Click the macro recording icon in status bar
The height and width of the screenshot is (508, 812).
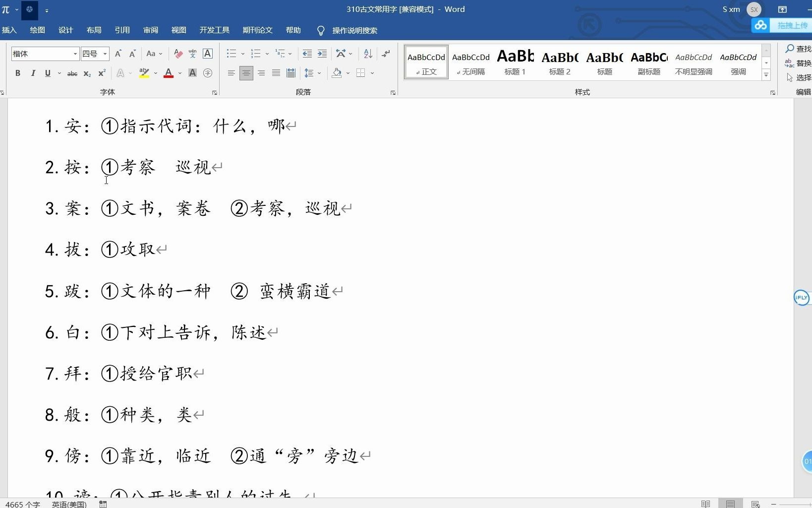pyautogui.click(x=103, y=504)
